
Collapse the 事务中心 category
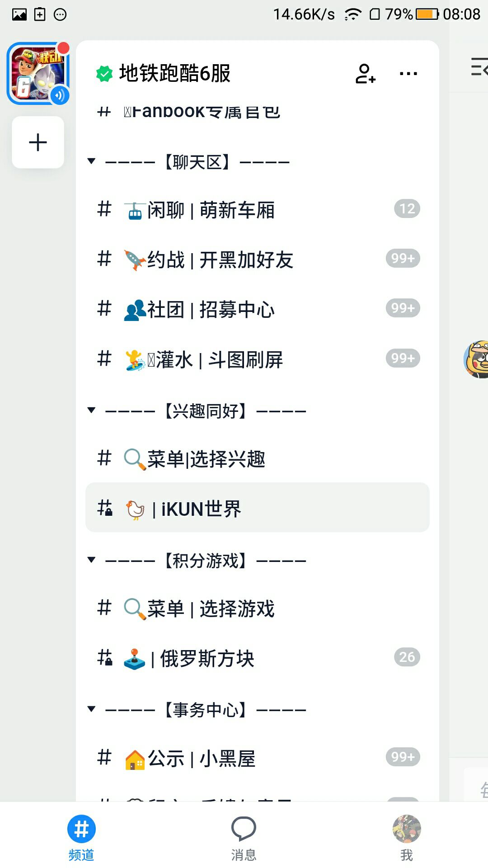coord(92,709)
